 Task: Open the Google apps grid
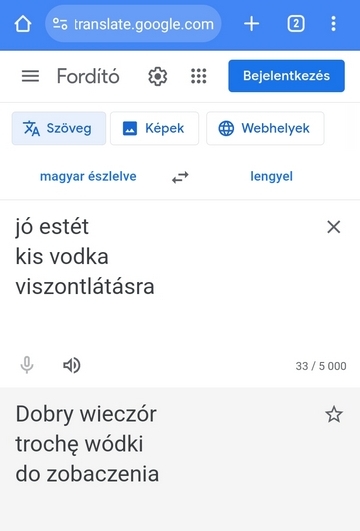tap(198, 76)
